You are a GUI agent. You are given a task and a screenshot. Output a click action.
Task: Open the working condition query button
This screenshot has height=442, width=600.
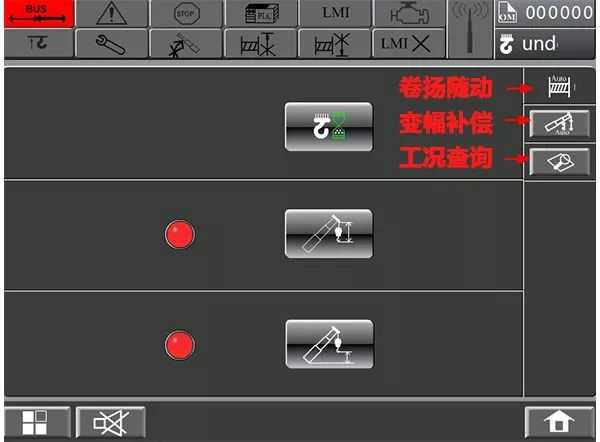click(559, 162)
